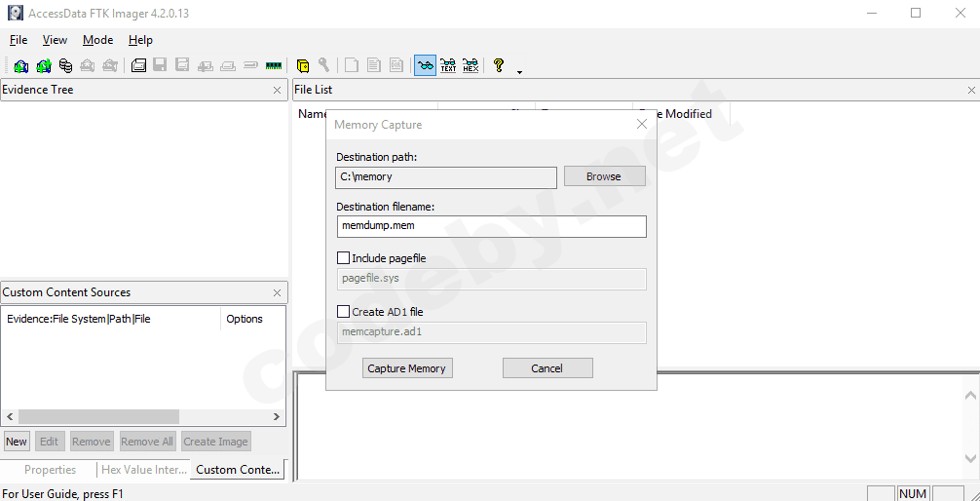The width and height of the screenshot is (980, 501).
Task: Select the Custom Conte... tab
Action: [x=238, y=470]
